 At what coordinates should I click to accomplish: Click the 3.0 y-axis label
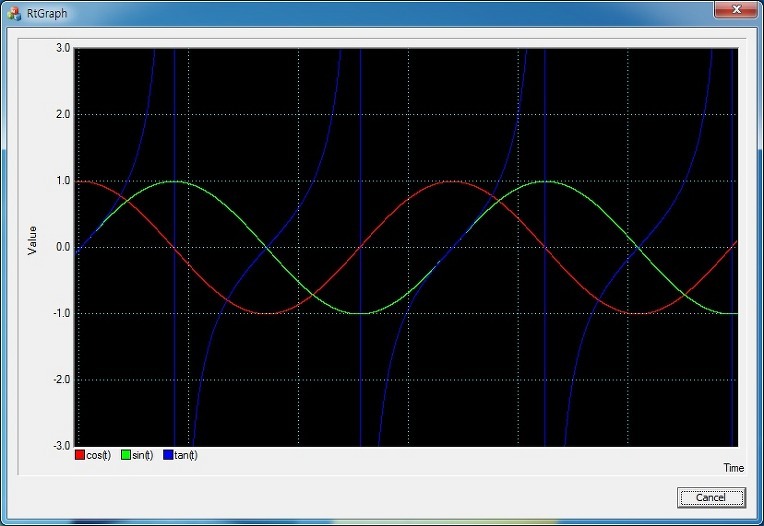point(63,48)
